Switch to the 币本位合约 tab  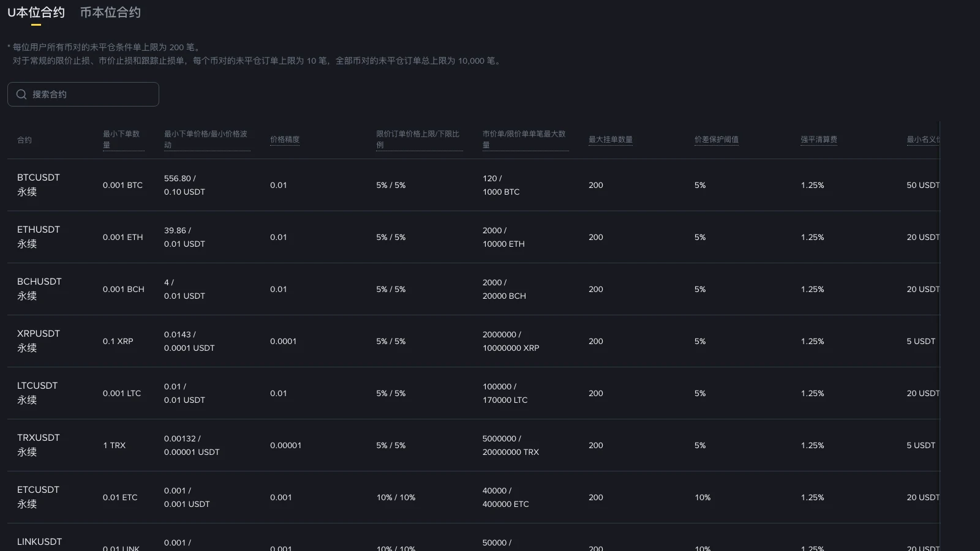pyautogui.click(x=110, y=12)
